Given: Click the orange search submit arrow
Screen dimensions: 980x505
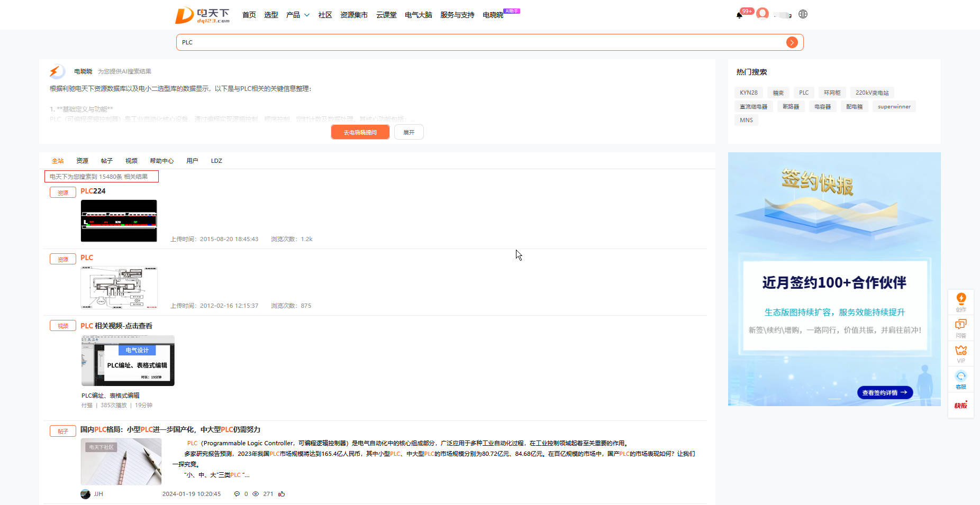Looking at the screenshot, I should click(x=792, y=42).
